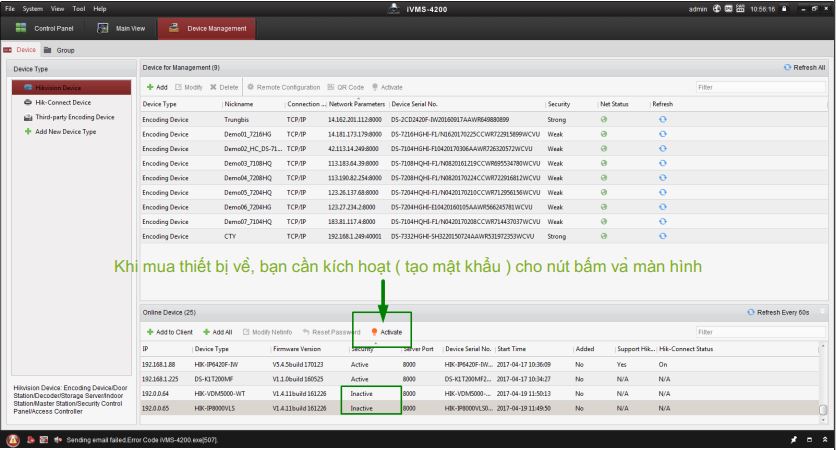Click Reset Password
The width and height of the screenshot is (836, 450).
(332, 332)
